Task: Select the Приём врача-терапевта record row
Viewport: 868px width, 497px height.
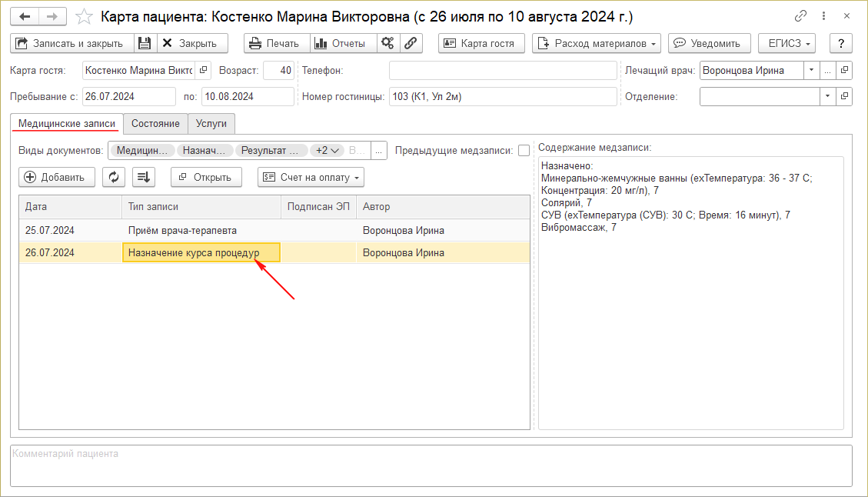Action: pyautogui.click(x=182, y=230)
